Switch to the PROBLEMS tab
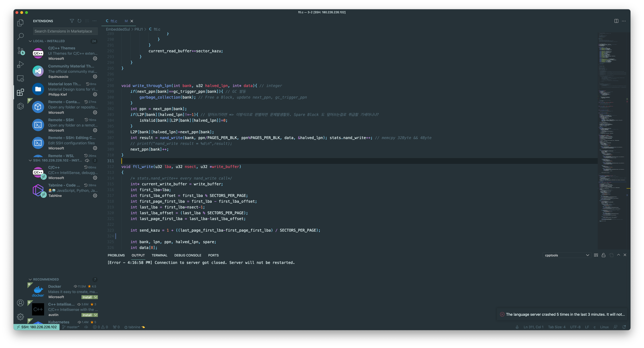The height and width of the screenshot is (348, 644). [x=116, y=255]
